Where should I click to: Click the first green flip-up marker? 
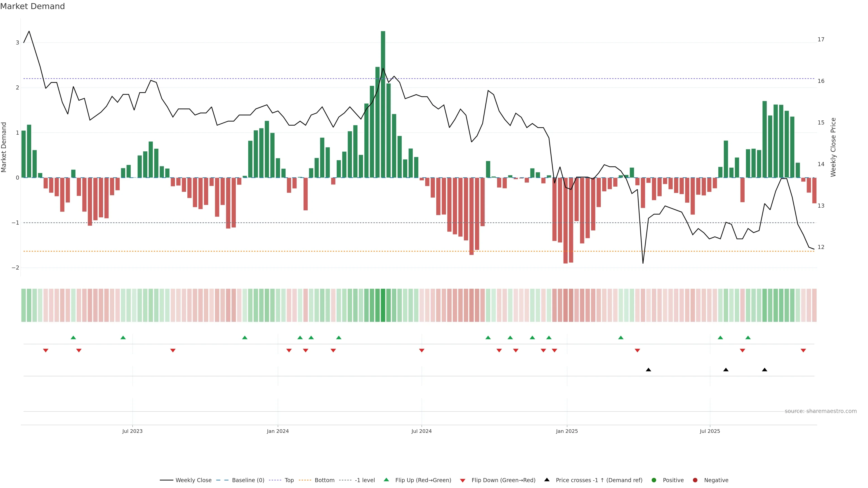tap(73, 338)
